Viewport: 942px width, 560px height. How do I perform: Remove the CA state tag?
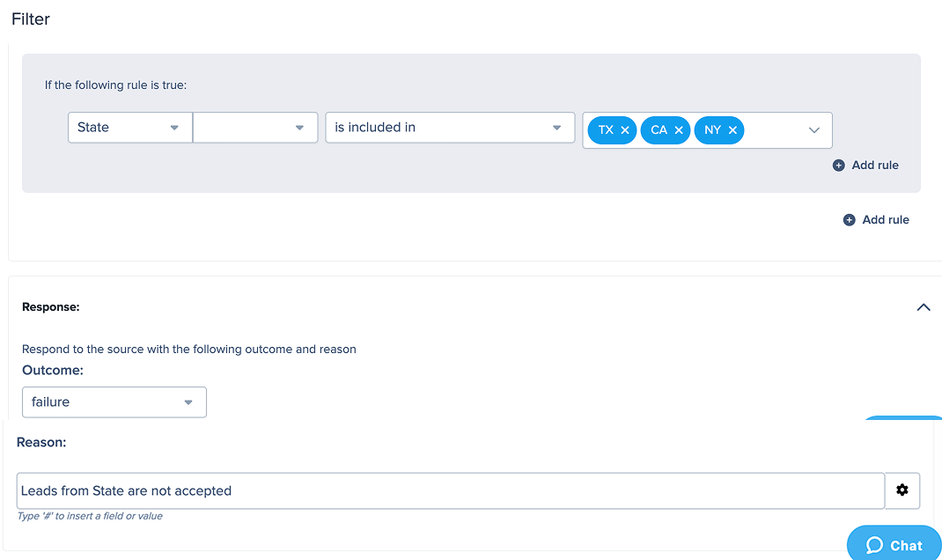pos(679,130)
